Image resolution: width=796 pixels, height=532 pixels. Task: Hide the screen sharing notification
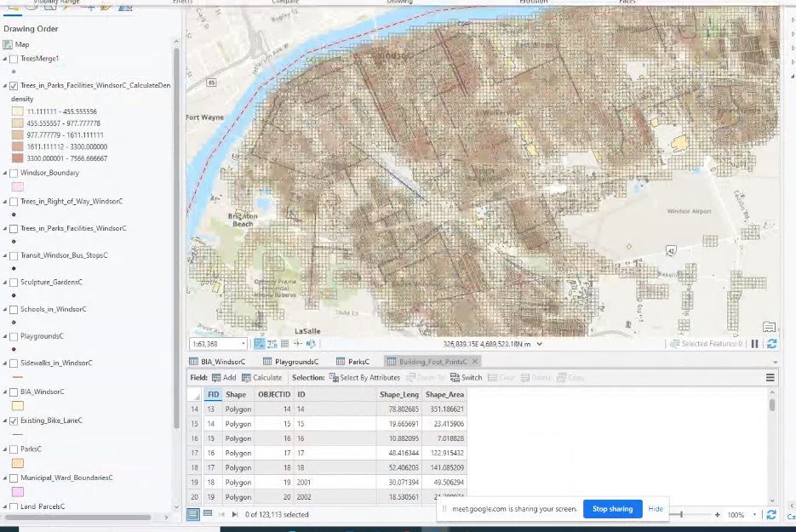(x=655, y=509)
